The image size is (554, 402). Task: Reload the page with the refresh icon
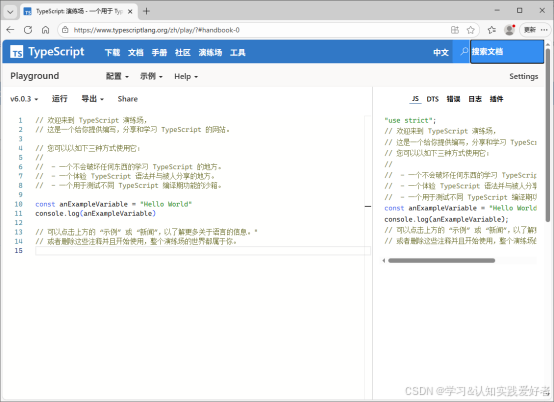pyautogui.click(x=28, y=30)
